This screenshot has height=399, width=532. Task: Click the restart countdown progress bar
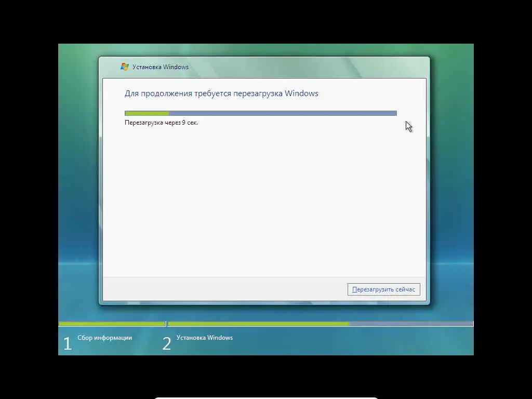coord(261,113)
